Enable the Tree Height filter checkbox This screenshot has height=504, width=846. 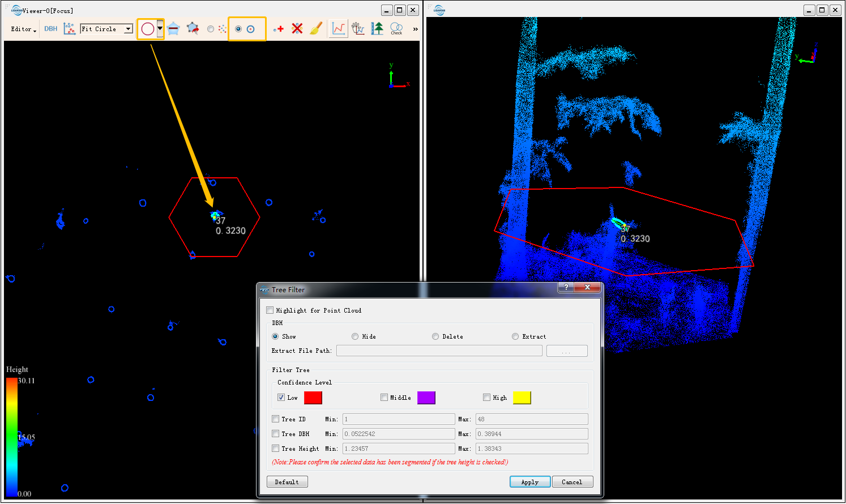[275, 449]
